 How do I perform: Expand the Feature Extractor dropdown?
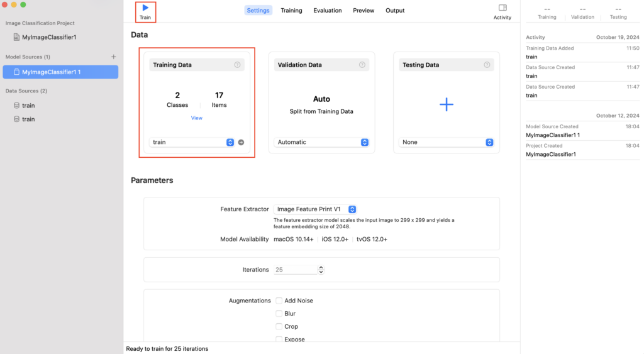click(x=316, y=209)
